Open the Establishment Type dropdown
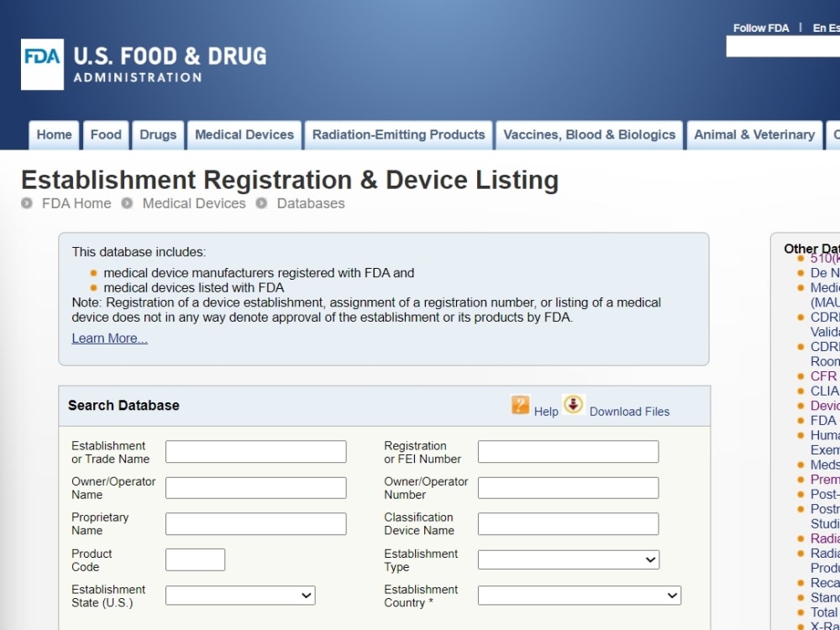 point(567,559)
